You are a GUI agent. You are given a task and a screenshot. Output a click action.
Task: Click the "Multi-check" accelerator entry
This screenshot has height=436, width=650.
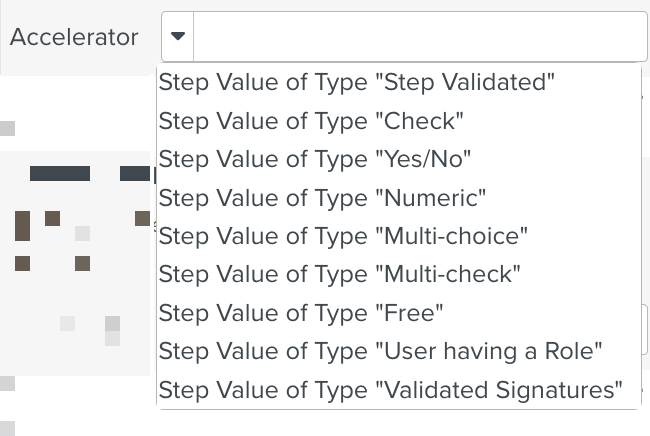(340, 274)
